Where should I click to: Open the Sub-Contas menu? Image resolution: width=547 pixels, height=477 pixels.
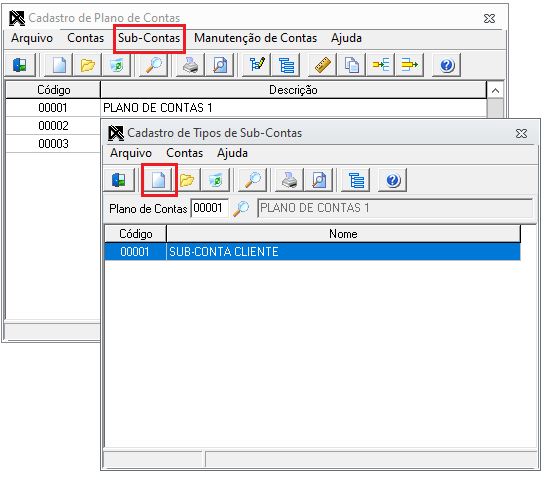point(149,38)
